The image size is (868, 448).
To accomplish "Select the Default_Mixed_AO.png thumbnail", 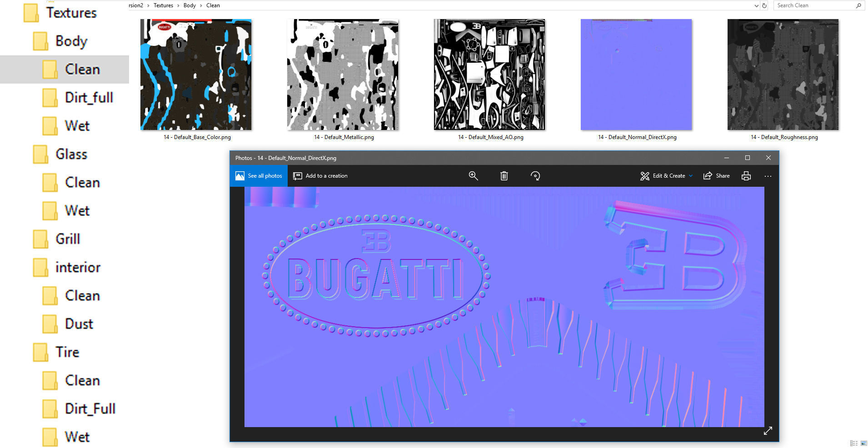I will (489, 75).
